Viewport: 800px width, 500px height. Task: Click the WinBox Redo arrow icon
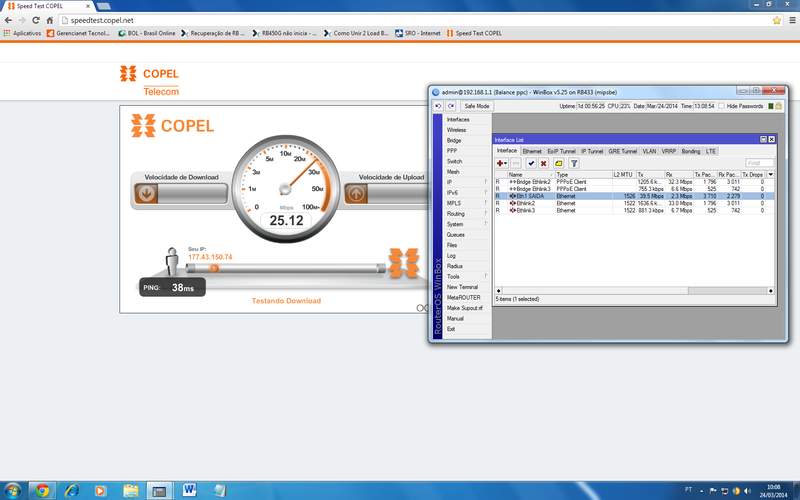point(451,106)
